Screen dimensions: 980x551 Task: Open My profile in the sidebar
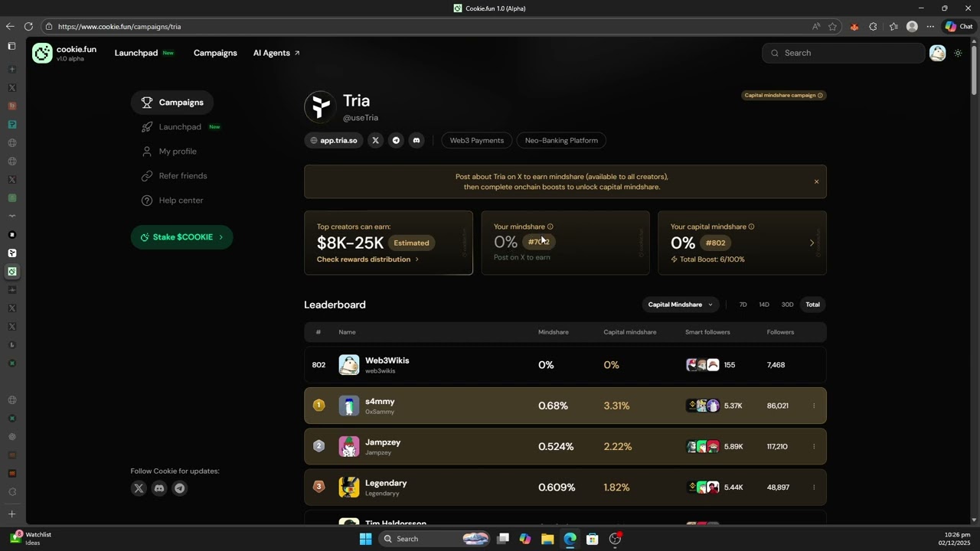point(169,152)
